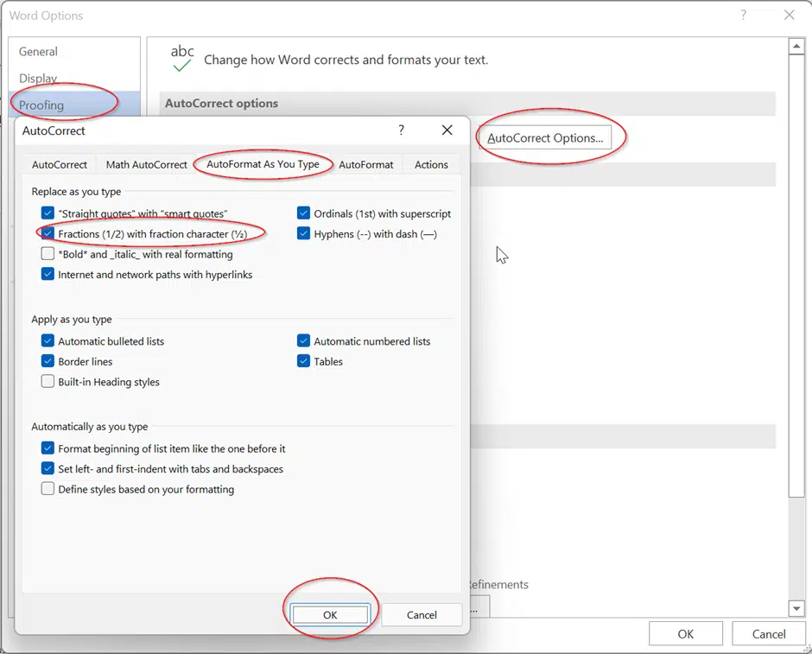Click the Word Options vertical scrollbar thumb
Screen dimensions: 812x654
(x=796, y=276)
